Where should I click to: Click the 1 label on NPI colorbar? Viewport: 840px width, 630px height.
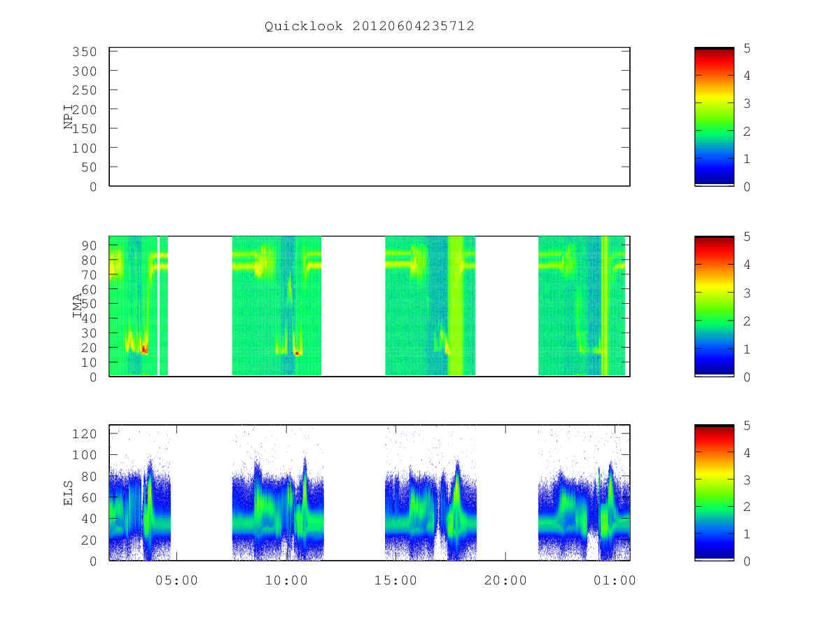(748, 158)
